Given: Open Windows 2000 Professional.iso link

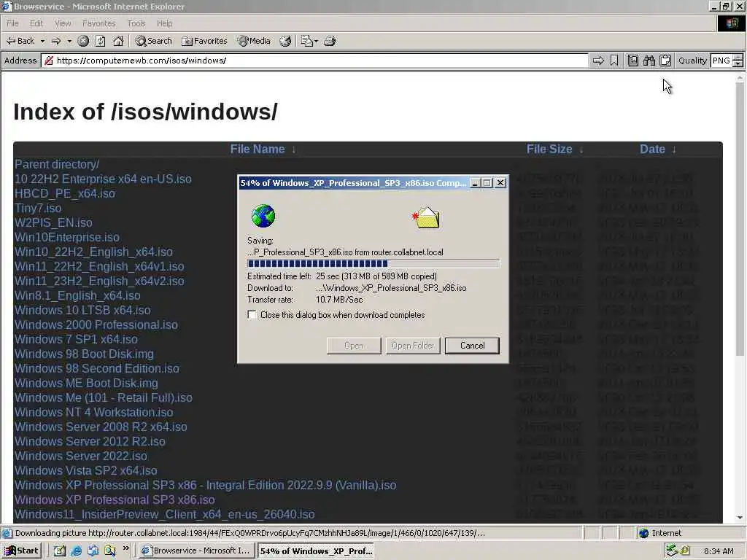Looking at the screenshot, I should tap(96, 324).
